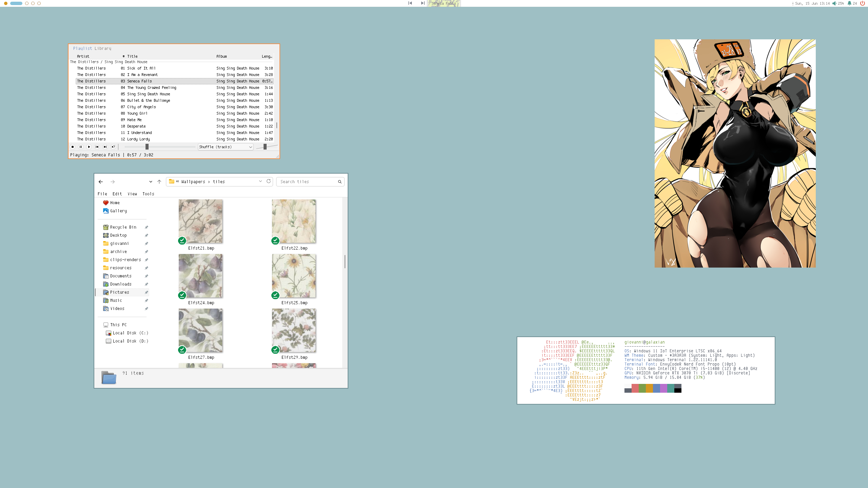Image resolution: width=868 pixels, height=488 pixels.
Task: Click the random-track playback button
Action: [x=113, y=147]
